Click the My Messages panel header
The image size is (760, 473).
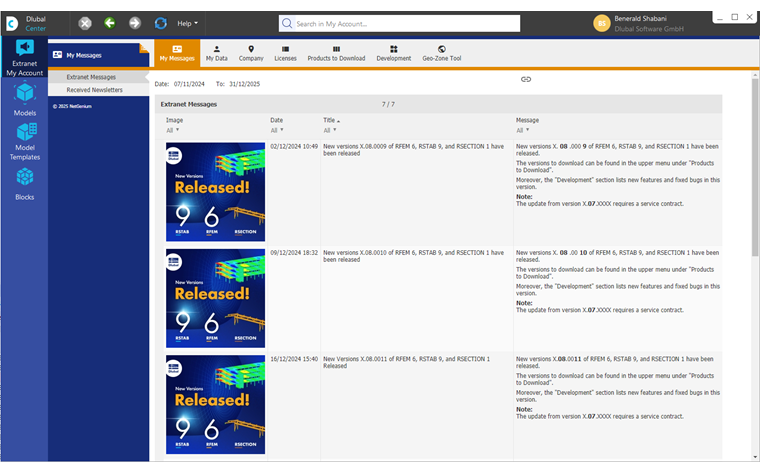98,55
